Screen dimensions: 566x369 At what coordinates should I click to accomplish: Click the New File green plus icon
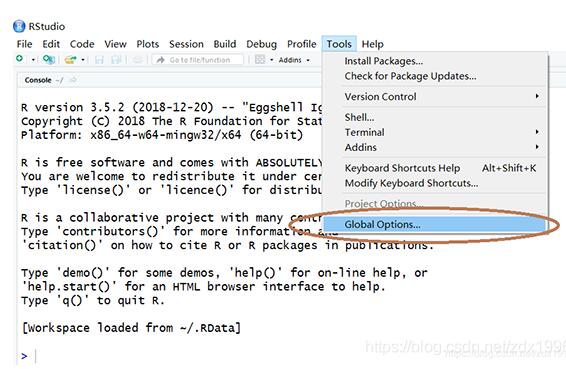19,58
